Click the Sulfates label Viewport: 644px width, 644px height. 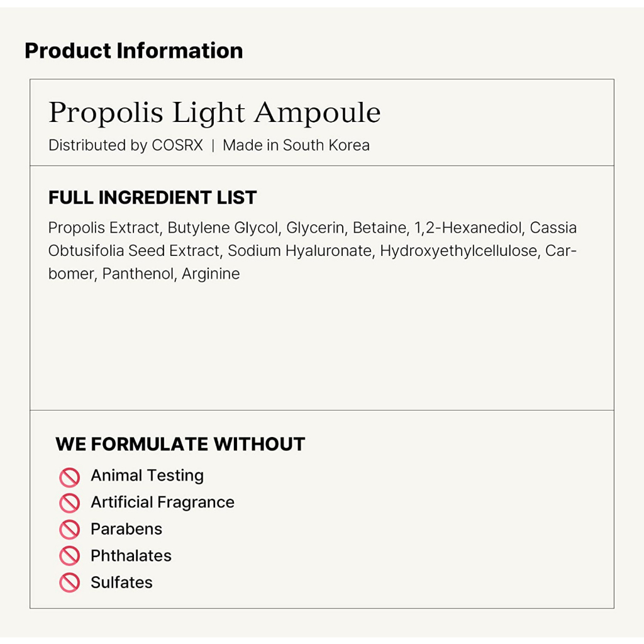pos(121,582)
